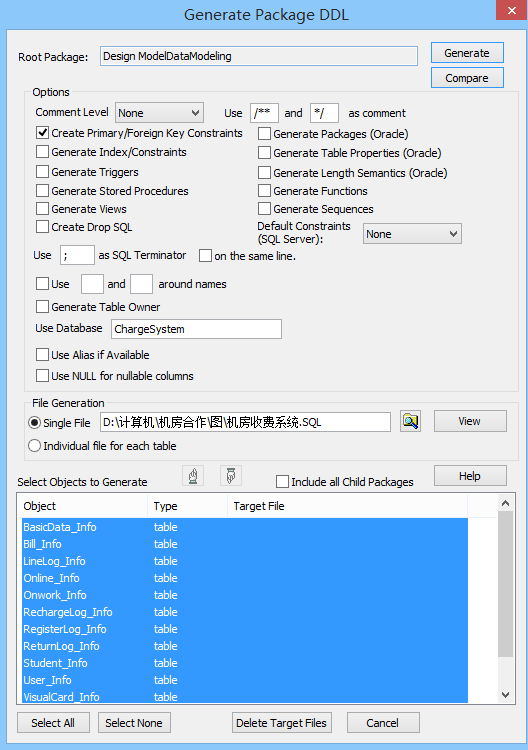This screenshot has height=750, width=528.
Task: Select Online_Info table row
Action: 245,578
